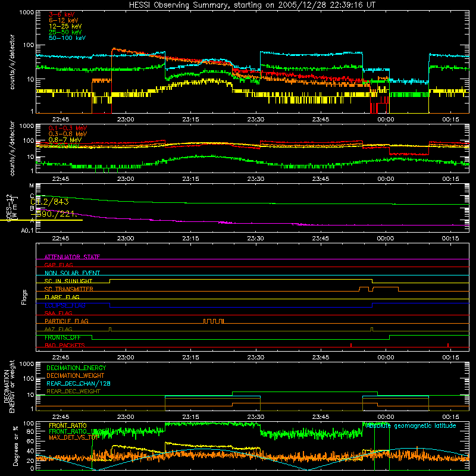
Task: Click the first BAD_PACKETS red spike before 00:00
Action: 351,345
